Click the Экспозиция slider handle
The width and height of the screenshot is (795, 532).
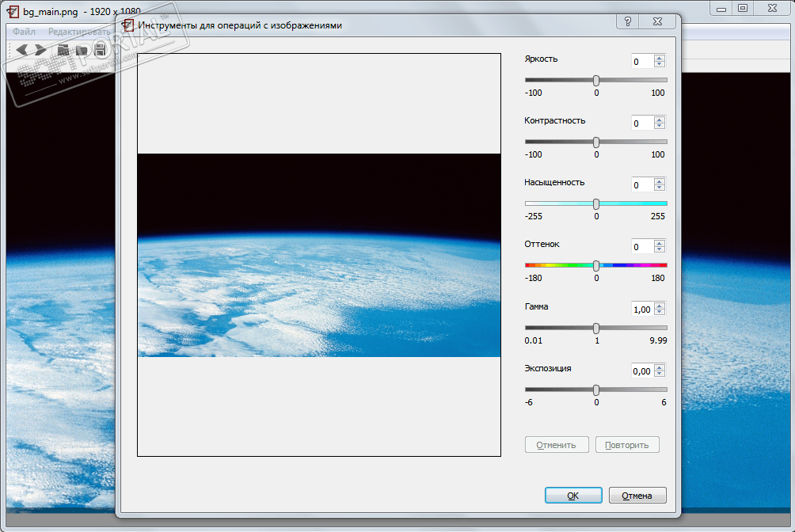click(x=596, y=389)
